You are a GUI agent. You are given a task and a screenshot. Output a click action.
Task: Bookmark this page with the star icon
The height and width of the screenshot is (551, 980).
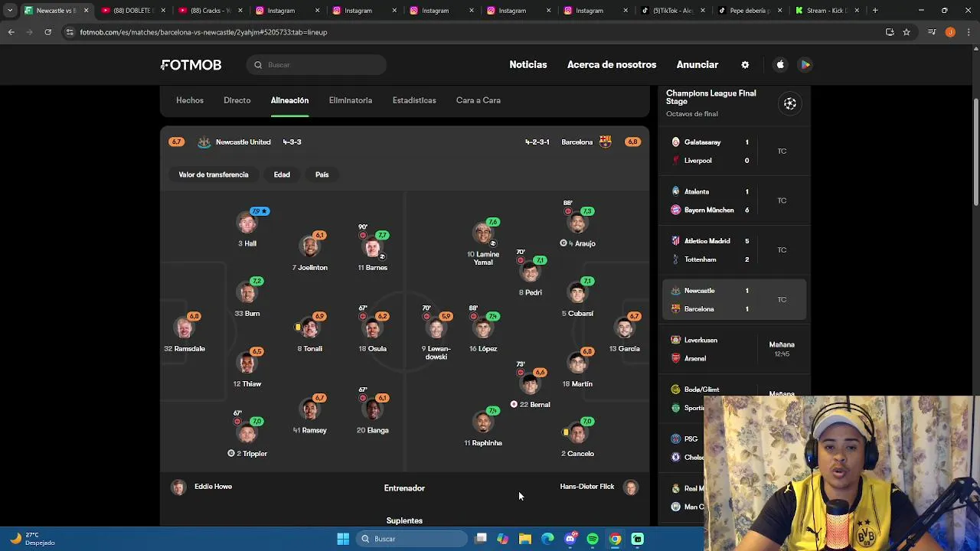click(906, 32)
